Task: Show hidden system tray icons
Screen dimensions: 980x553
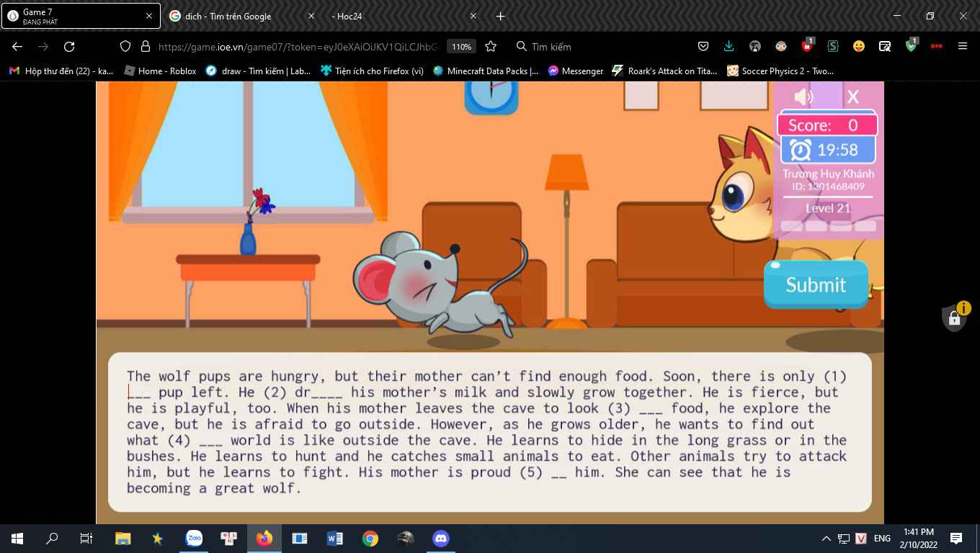Action: [x=826, y=538]
